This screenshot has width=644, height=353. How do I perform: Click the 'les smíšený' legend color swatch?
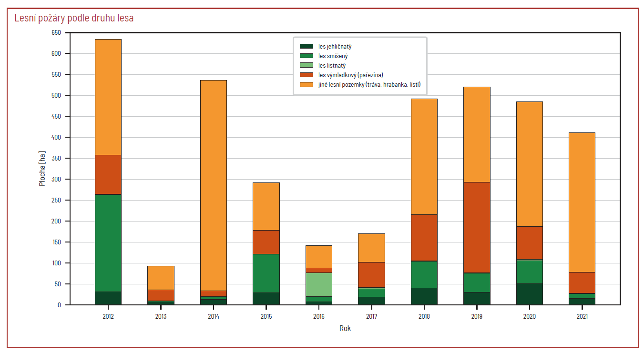(306, 56)
